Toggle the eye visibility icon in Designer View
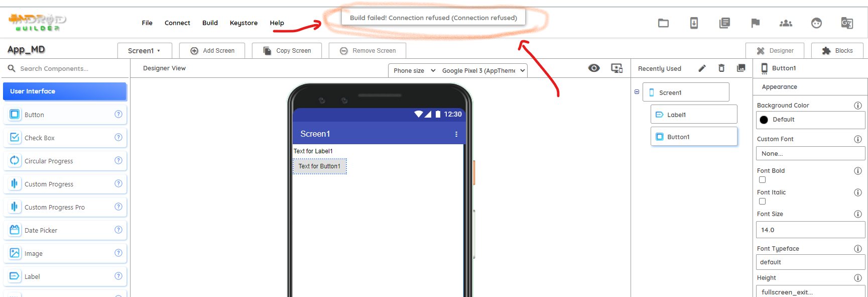 click(594, 68)
